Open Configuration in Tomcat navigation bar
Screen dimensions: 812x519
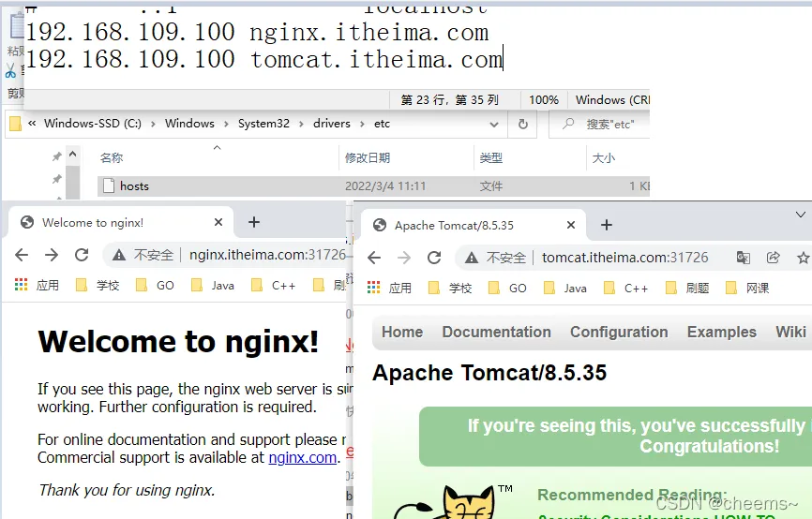pyautogui.click(x=619, y=333)
